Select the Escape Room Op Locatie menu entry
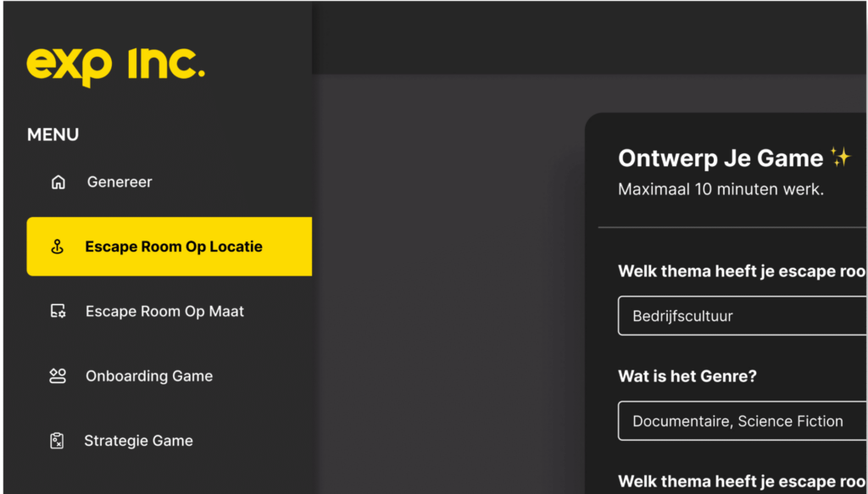The image size is (868, 494). point(170,247)
